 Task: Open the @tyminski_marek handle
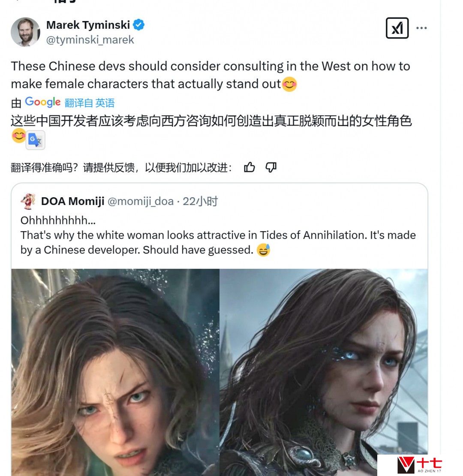point(90,40)
